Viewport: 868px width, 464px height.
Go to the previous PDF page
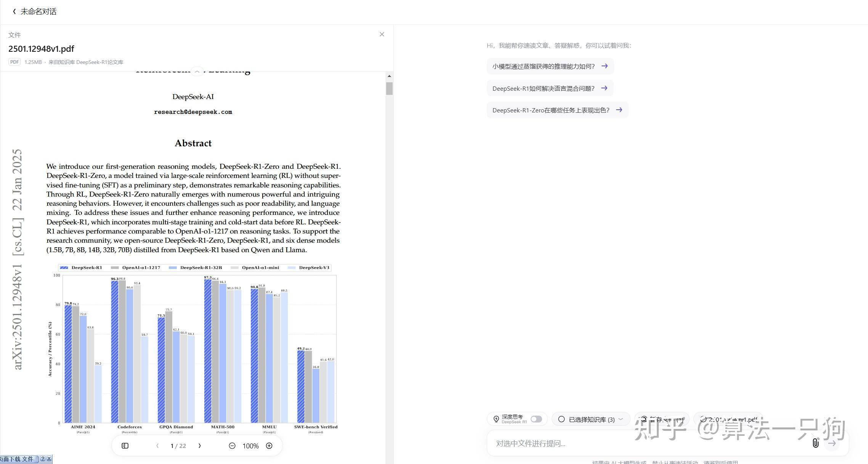[157, 446]
